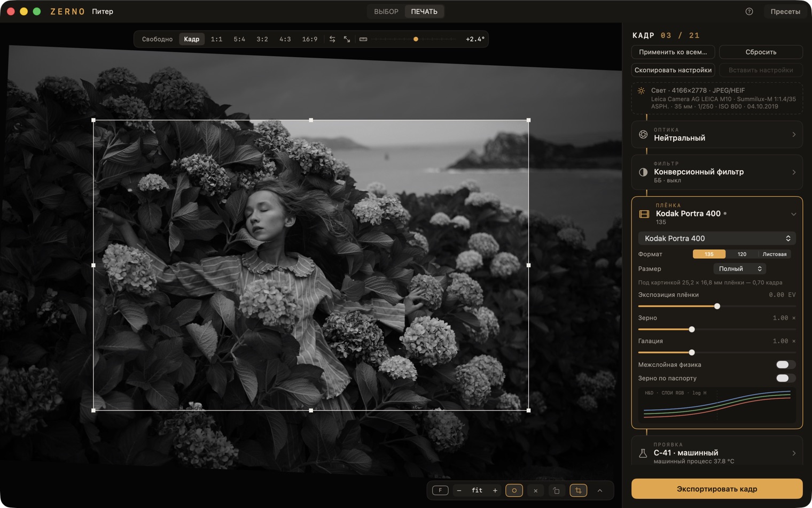Screen dimensions: 812x508
Task: Toggle the crop tool icon
Action: tap(579, 490)
